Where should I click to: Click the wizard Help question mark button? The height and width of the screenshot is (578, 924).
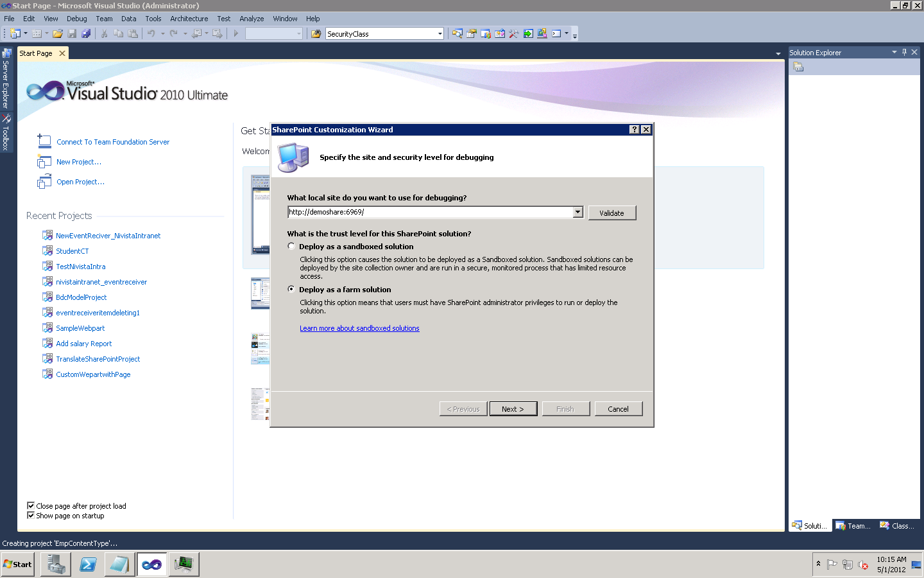[x=635, y=129]
